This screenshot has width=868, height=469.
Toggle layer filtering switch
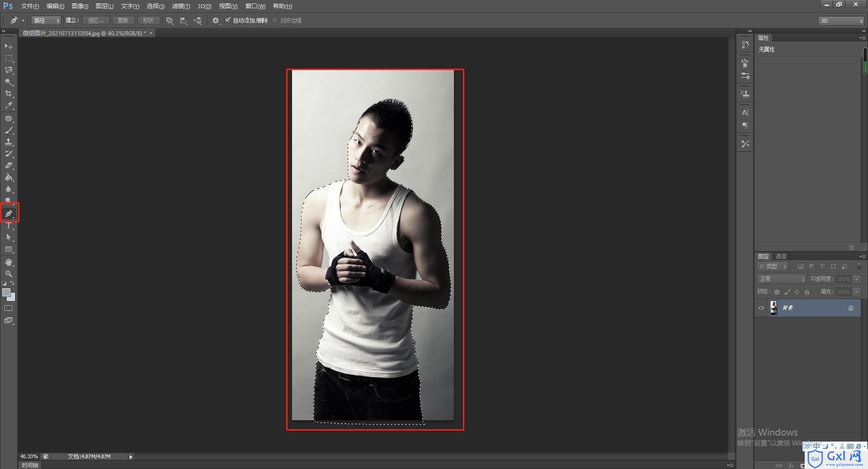click(859, 267)
